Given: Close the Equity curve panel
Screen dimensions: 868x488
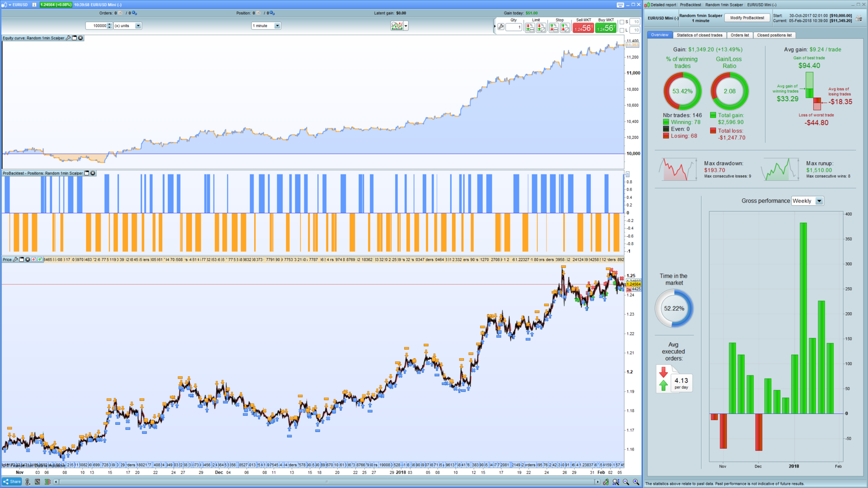Looking at the screenshot, I should (x=80, y=38).
